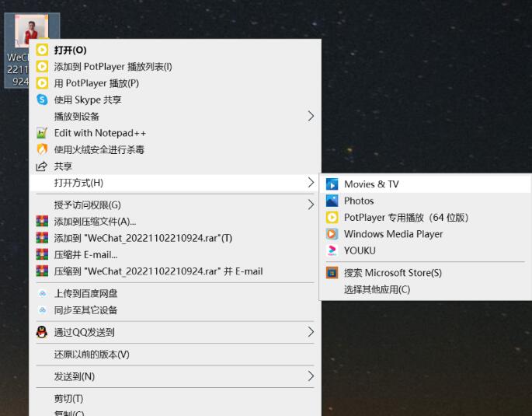Expand the 播放到设备 submenu arrow
532x416 pixels.
click(x=311, y=117)
